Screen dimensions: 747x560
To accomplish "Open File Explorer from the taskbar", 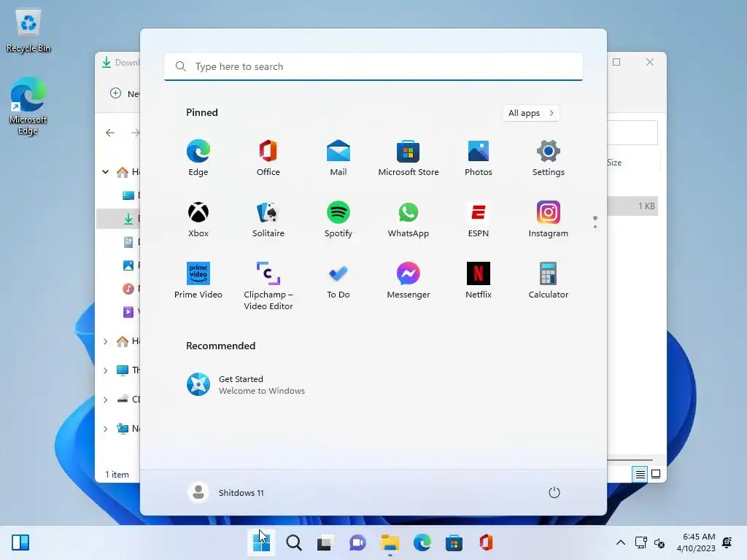I will 390,542.
